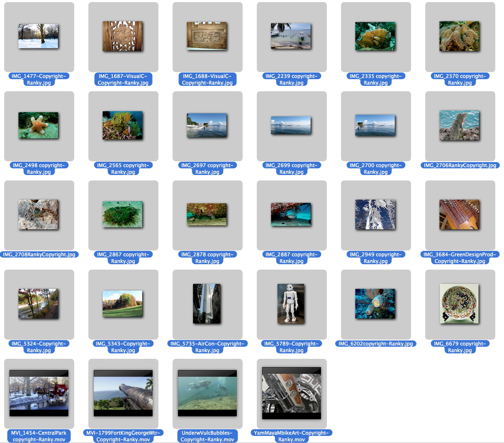
Task: Click the YamMayaMbikeArt motorbike video thumbnail
Action: click(291, 393)
